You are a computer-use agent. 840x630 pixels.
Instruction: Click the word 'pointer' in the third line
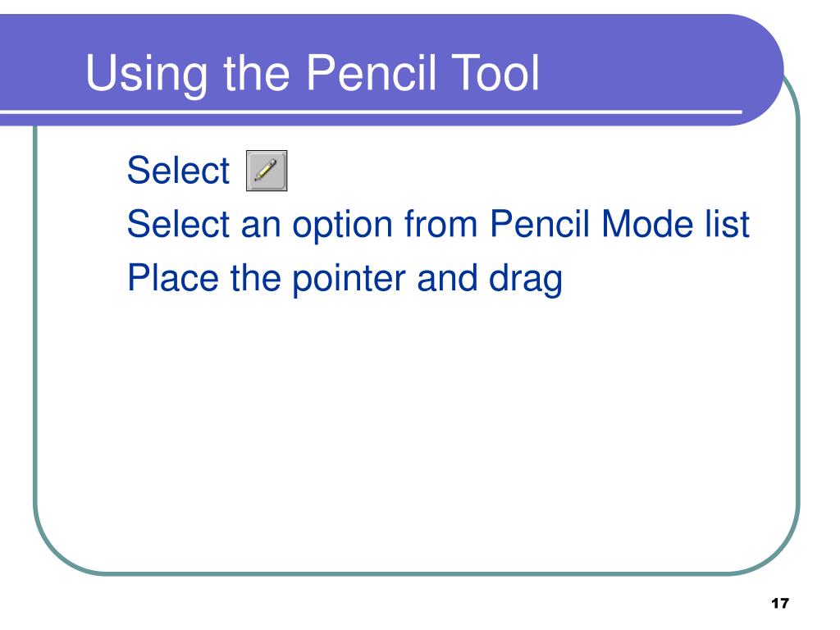pos(349,281)
